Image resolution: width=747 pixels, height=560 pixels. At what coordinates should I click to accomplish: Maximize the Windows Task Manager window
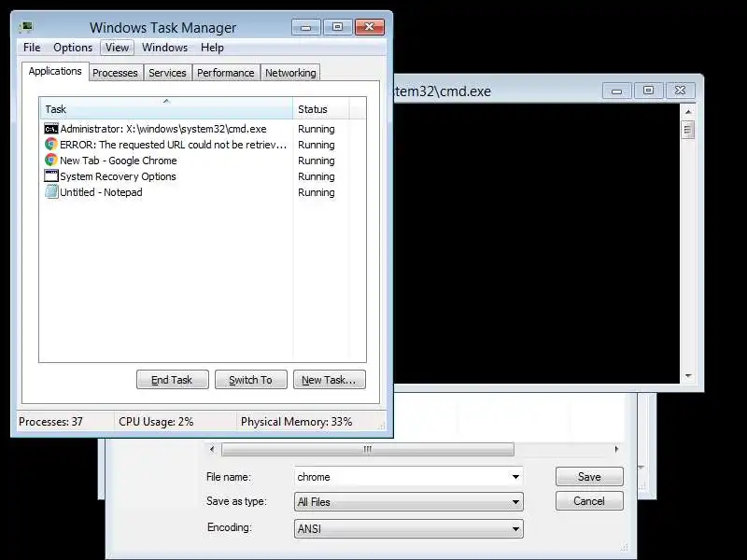pyautogui.click(x=338, y=27)
